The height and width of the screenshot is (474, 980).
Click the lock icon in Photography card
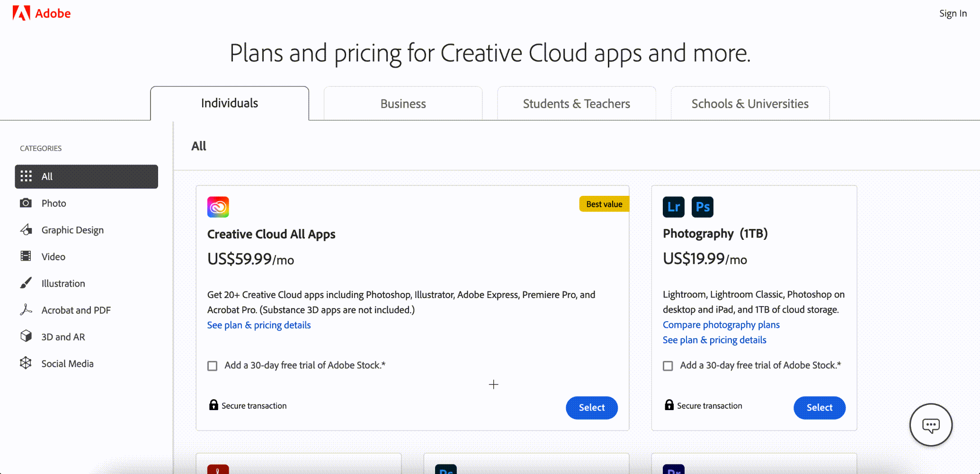click(669, 405)
